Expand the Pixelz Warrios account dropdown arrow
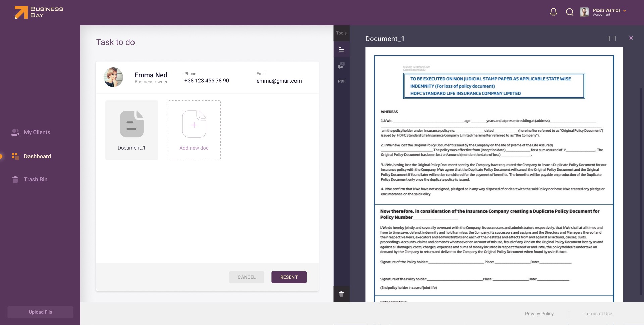 tap(625, 11)
